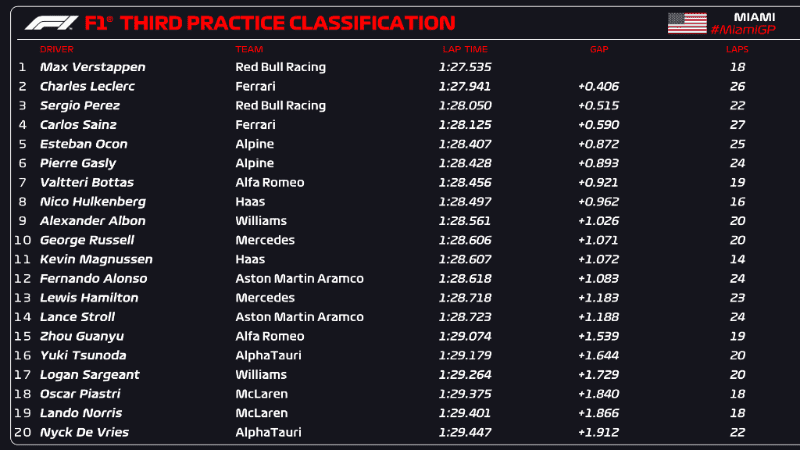Click Esteban Ocon's gap value +0.872
The height and width of the screenshot is (450, 800).
pyautogui.click(x=598, y=144)
